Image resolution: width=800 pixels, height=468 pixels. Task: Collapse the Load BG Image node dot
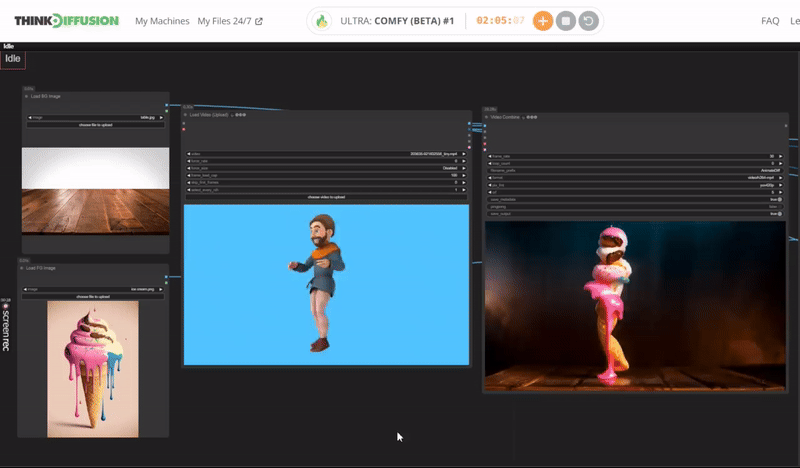(x=26, y=97)
